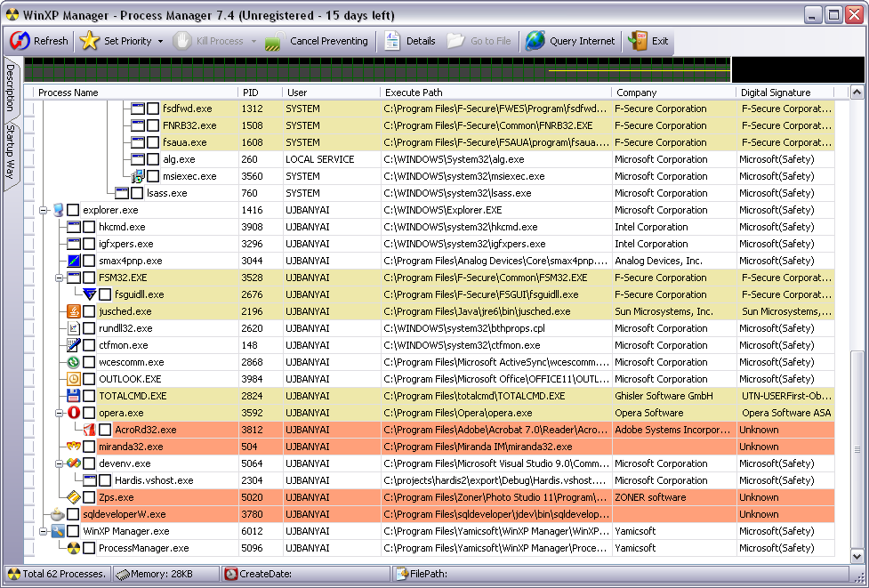Click the rundll32.exe process icon
Screen dimensions: 869x588
tap(74, 328)
